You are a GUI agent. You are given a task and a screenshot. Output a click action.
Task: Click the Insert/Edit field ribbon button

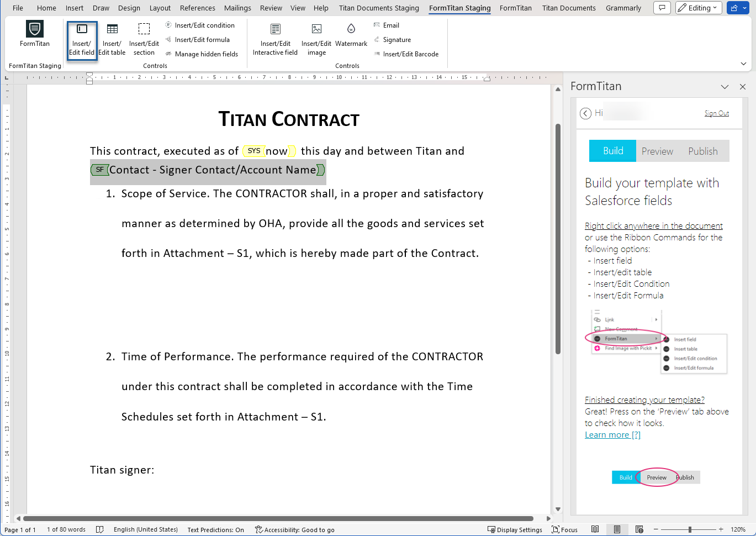pyautogui.click(x=82, y=40)
